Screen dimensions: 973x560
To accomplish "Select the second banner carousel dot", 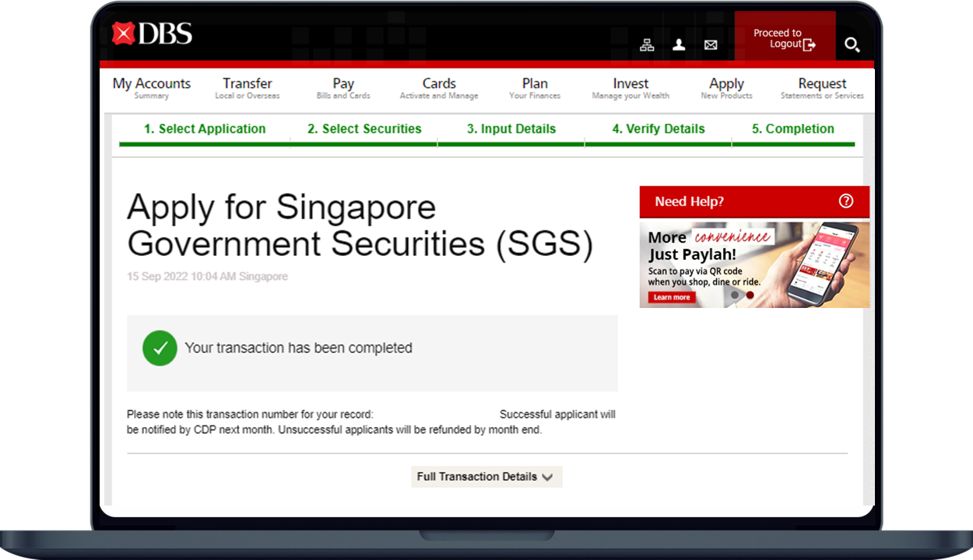I will pos(750,296).
